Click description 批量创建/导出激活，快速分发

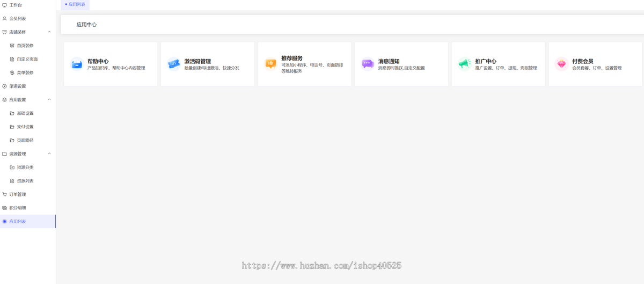(212, 68)
